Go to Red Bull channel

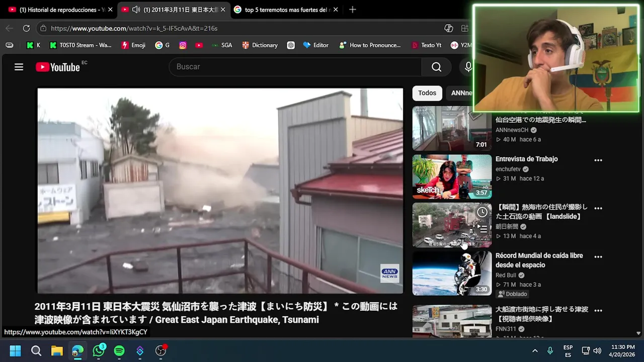pyautogui.click(x=506, y=275)
